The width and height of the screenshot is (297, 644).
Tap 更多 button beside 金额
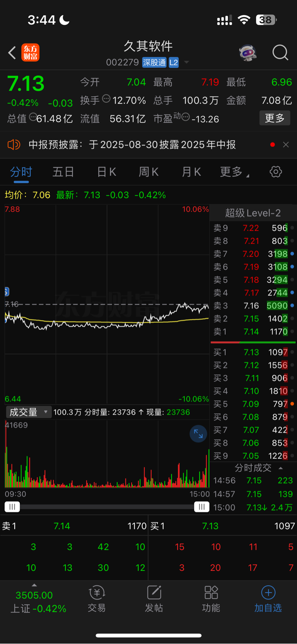pos(275,118)
